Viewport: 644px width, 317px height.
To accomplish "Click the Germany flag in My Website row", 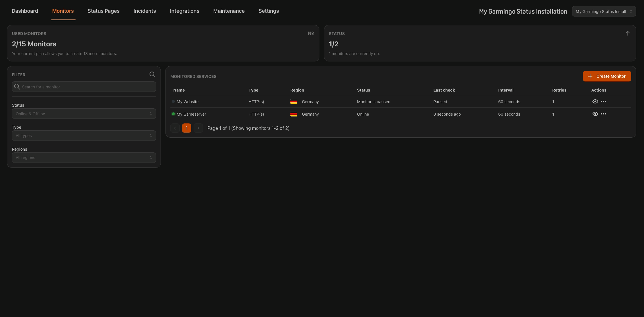I will point(294,102).
